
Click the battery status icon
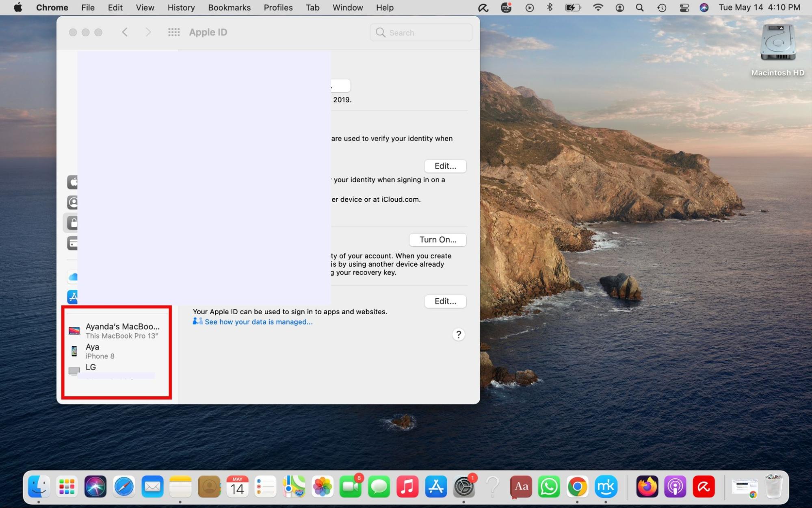[x=573, y=7]
